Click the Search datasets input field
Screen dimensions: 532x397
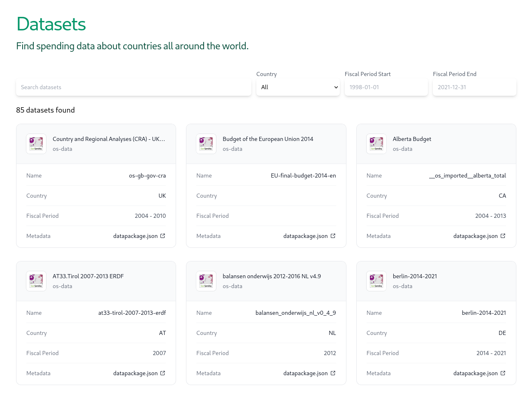click(133, 87)
